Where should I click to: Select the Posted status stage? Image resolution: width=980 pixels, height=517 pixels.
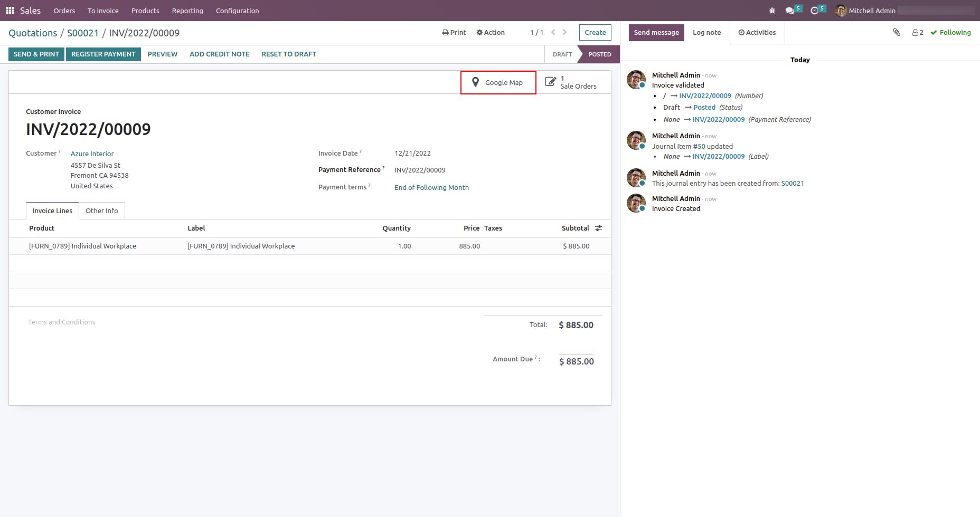[600, 54]
